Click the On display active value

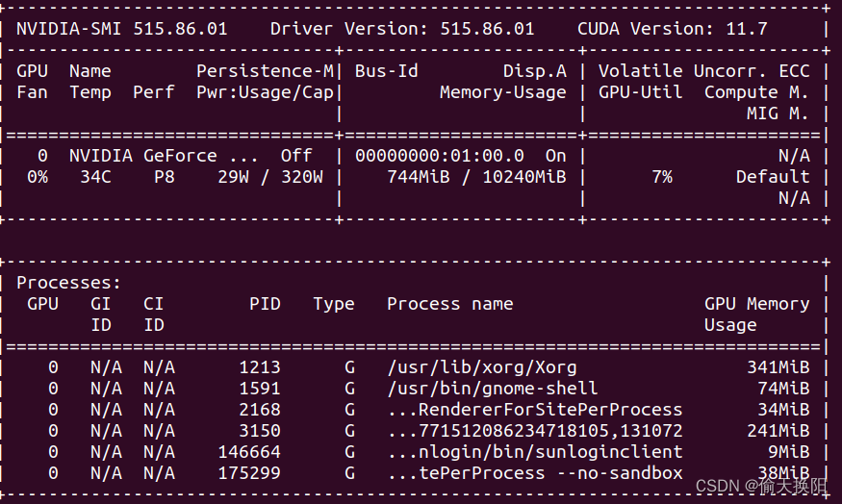click(x=556, y=156)
